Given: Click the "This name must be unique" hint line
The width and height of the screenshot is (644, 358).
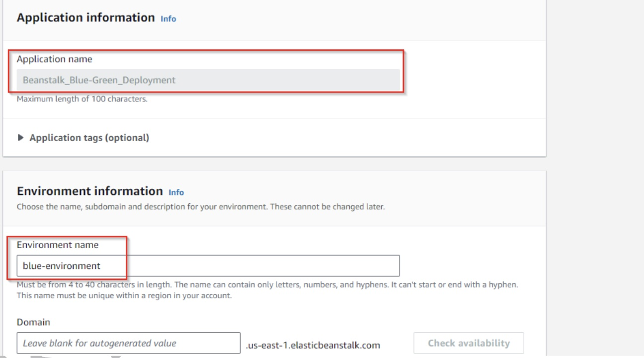Looking at the screenshot, I should (124, 296).
